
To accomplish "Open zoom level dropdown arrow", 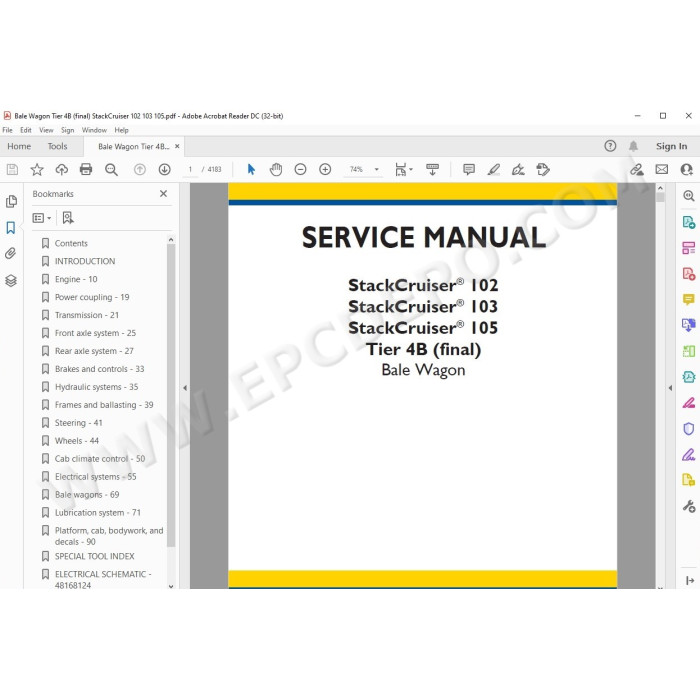I will pos(377,169).
